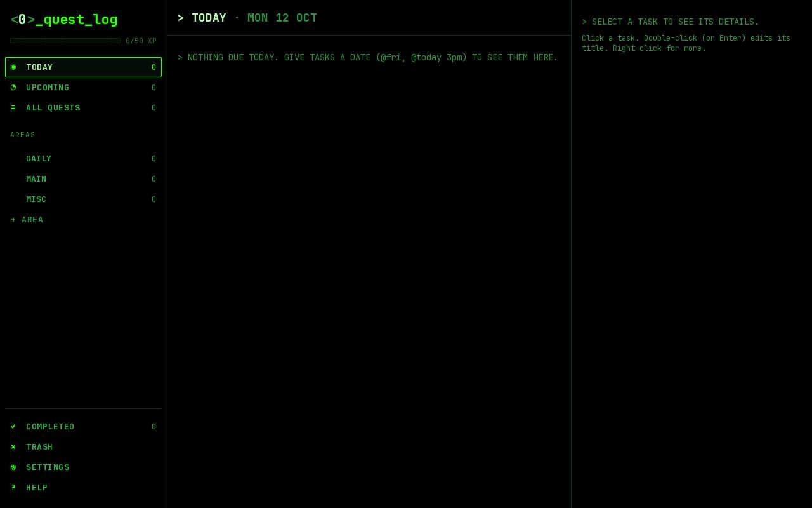Click the quest_log logo title

pos(64,20)
